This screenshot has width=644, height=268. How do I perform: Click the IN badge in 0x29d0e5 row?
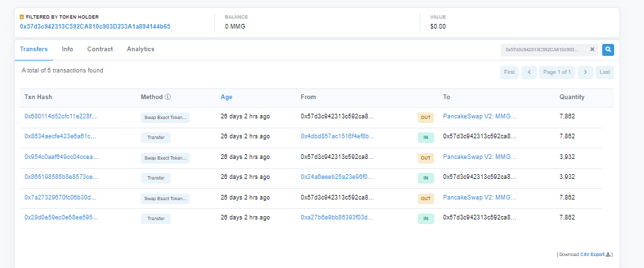point(426,219)
